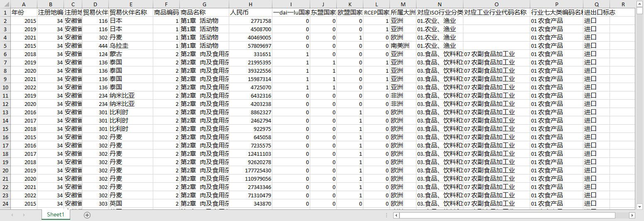This screenshot has height=221, width=644.
Task: Select row 24 header
Action: pyautogui.click(x=5, y=204)
